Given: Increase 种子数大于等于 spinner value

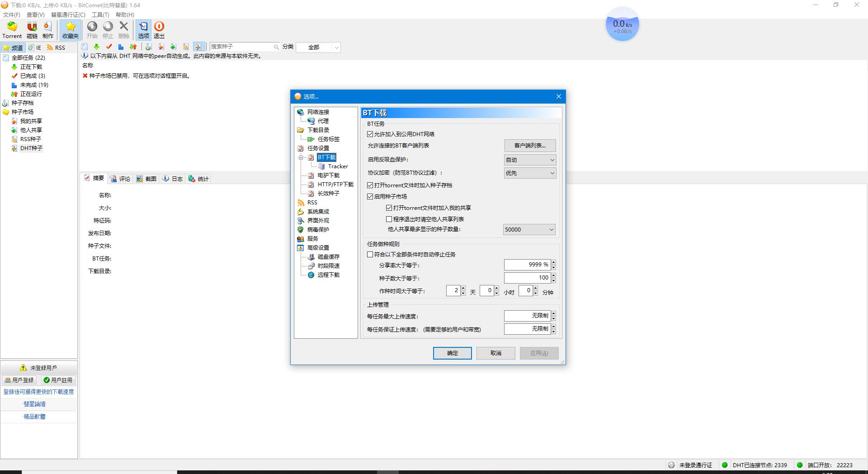Looking at the screenshot, I should 553,275.
